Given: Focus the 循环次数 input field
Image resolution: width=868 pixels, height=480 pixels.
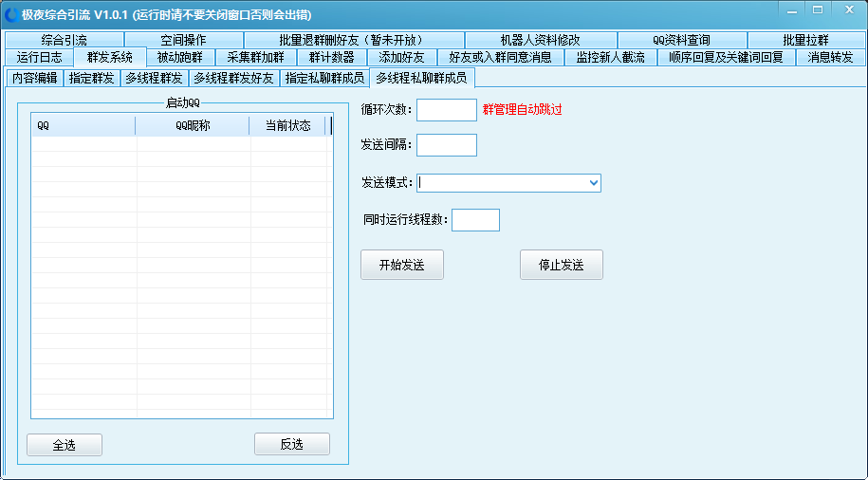Looking at the screenshot, I should coord(446,110).
